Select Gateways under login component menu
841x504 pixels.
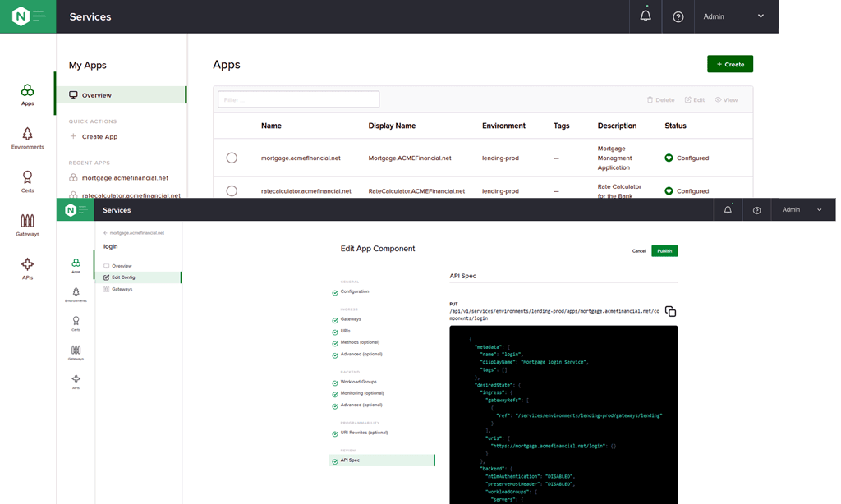coord(118,289)
